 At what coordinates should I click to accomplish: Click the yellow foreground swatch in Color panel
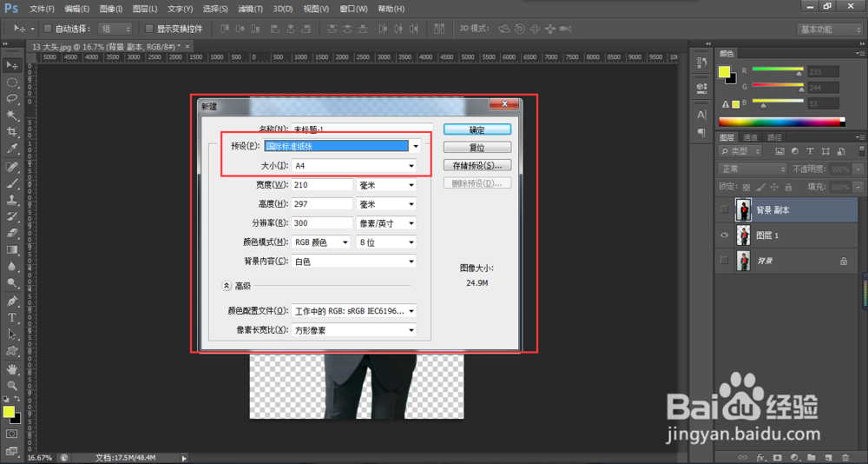(724, 71)
